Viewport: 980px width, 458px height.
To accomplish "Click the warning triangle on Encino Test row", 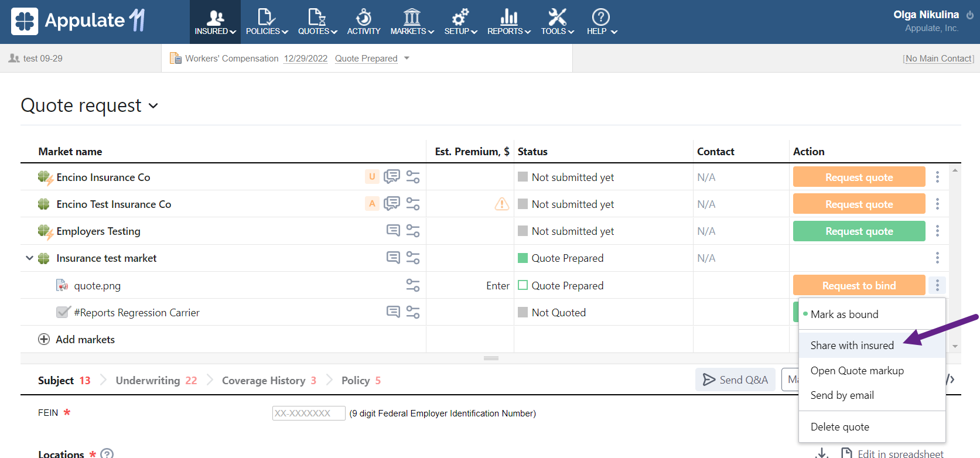I will 502,204.
